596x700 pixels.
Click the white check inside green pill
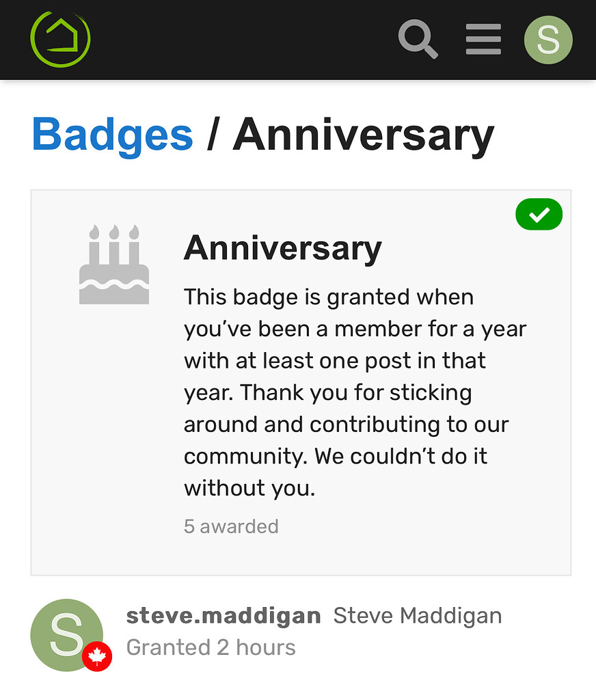point(539,215)
